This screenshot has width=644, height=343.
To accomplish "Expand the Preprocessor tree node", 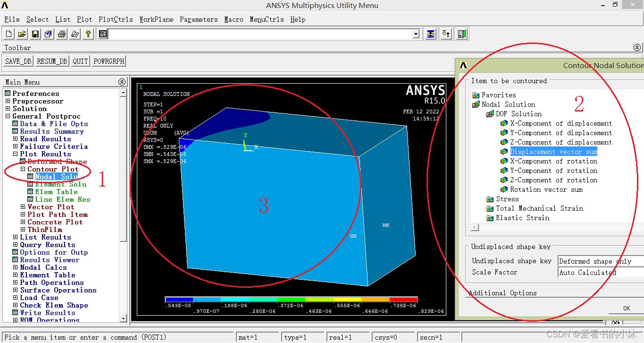I will (x=8, y=101).
